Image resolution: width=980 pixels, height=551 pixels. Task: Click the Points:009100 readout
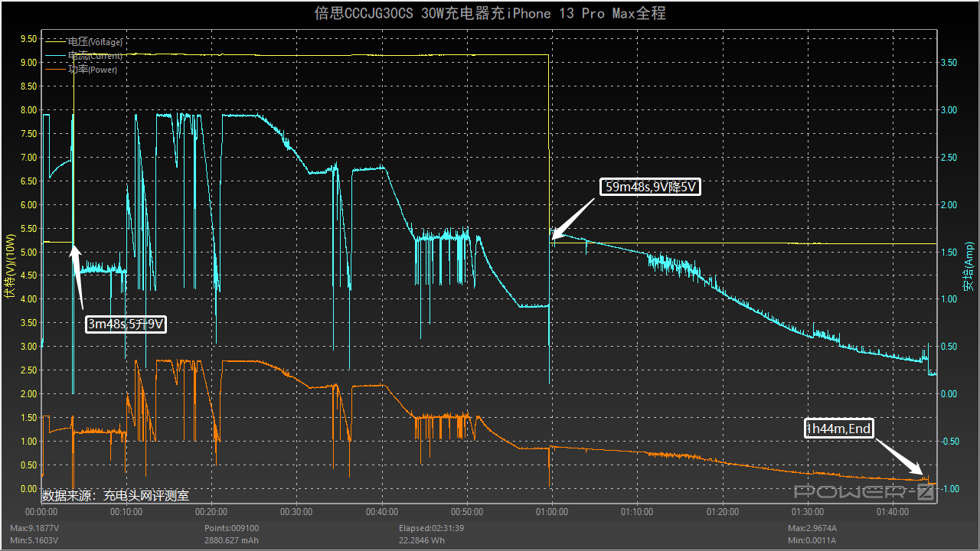(231, 528)
